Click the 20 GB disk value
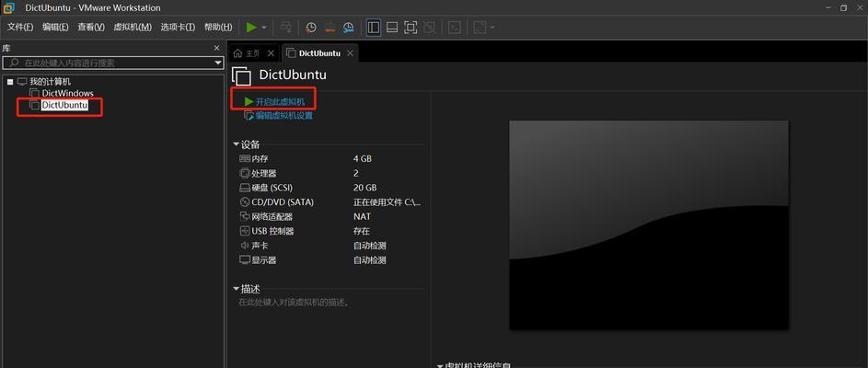Image resolution: width=868 pixels, height=368 pixels. pyautogui.click(x=365, y=188)
